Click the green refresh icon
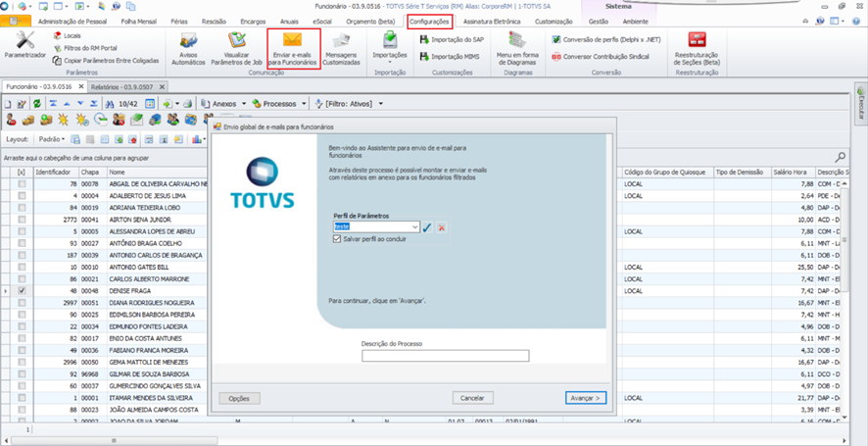The height and width of the screenshot is (446, 868). tap(37, 104)
